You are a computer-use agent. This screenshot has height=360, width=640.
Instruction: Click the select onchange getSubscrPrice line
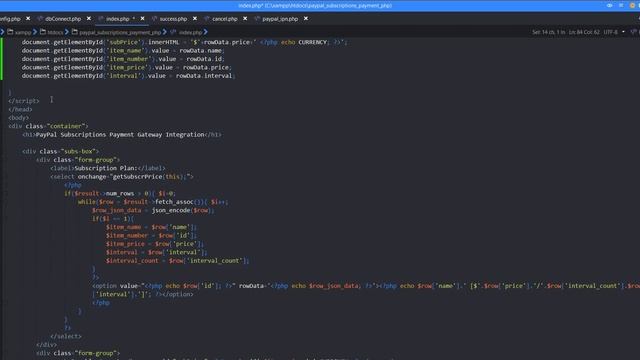(x=122, y=176)
